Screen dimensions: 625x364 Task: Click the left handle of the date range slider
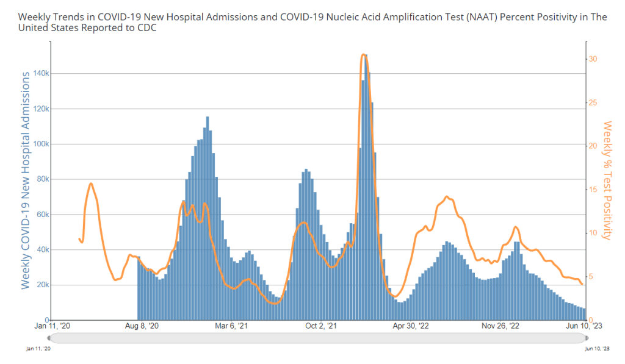[50, 338]
